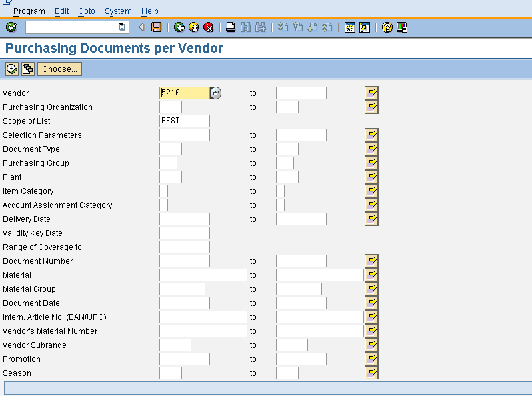Viewport: 532px width, 396px height.
Task: Open multiple selection for Document Number
Action: coord(371,261)
